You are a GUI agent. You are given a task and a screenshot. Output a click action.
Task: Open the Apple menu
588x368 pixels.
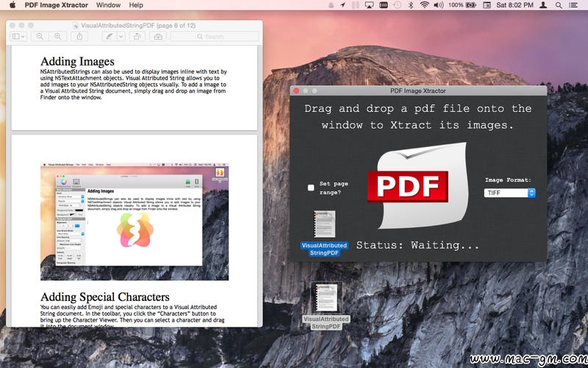[12, 5]
